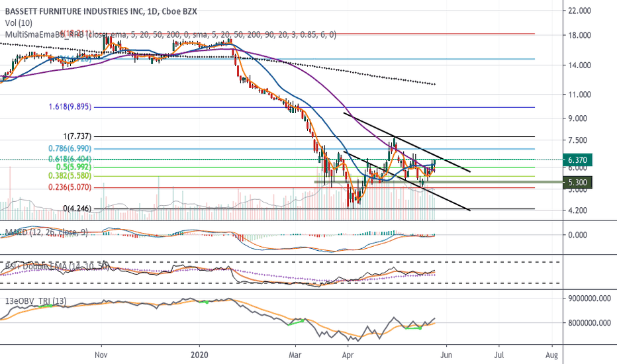617x364 pixels.
Task: Click the 9000000.000 OBV axis value
Action: click(588, 298)
